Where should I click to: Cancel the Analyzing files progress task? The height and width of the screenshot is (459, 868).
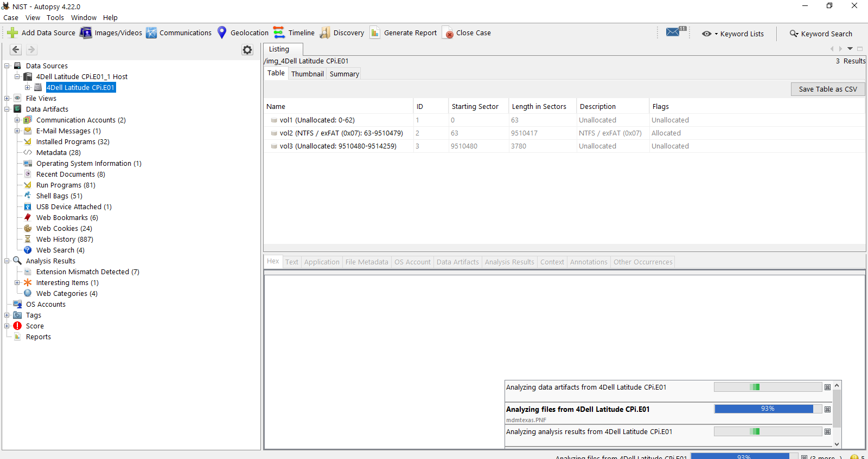(x=827, y=409)
